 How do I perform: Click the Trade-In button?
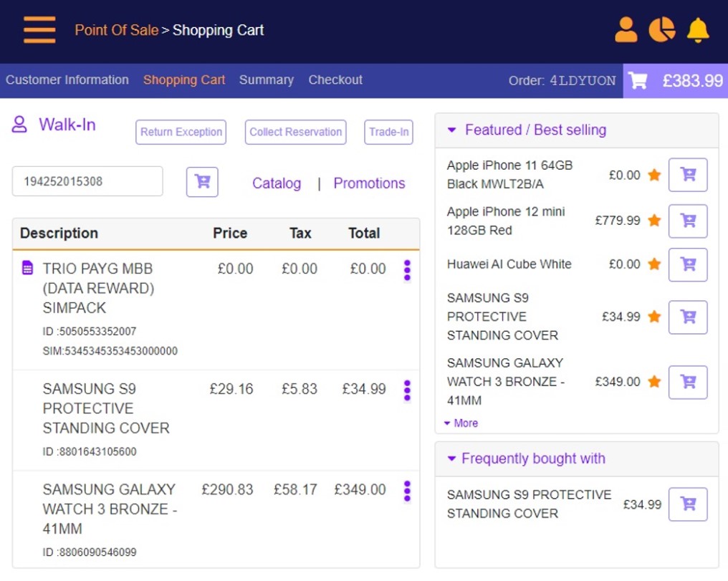pos(388,132)
